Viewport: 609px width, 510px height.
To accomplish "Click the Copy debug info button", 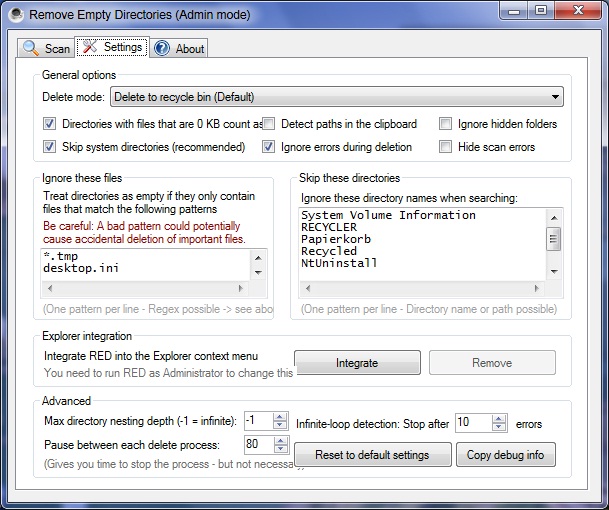I will coord(506,455).
